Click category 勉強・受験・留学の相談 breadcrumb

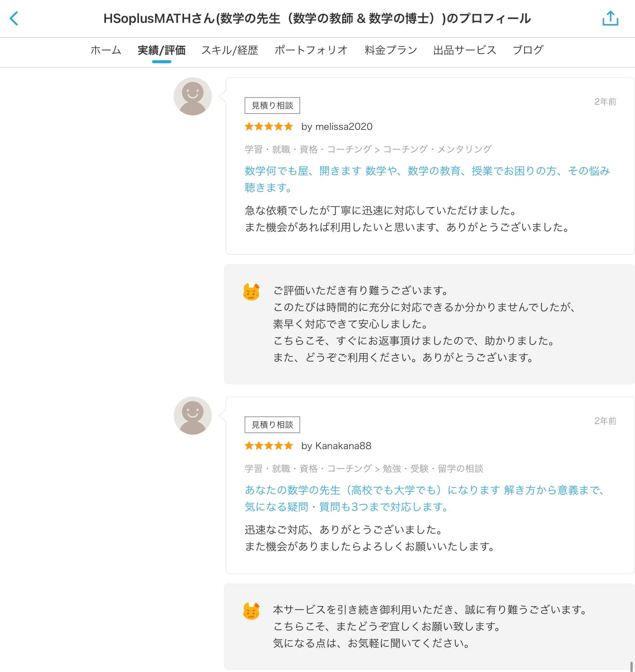(433, 469)
